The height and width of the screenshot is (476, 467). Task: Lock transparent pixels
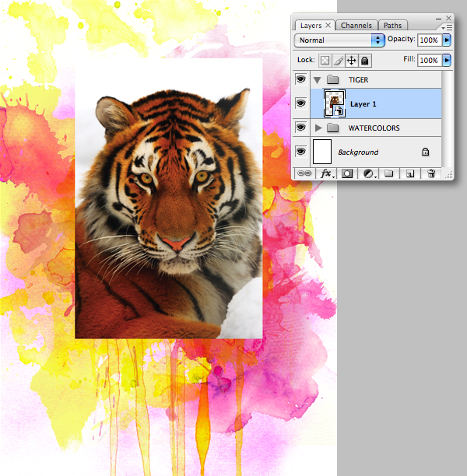pyautogui.click(x=325, y=61)
